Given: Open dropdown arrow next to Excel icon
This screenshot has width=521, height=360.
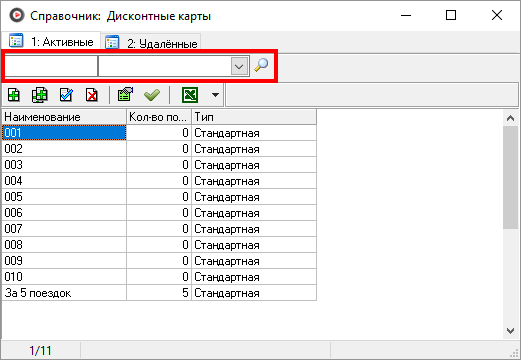Looking at the screenshot, I should (x=215, y=95).
